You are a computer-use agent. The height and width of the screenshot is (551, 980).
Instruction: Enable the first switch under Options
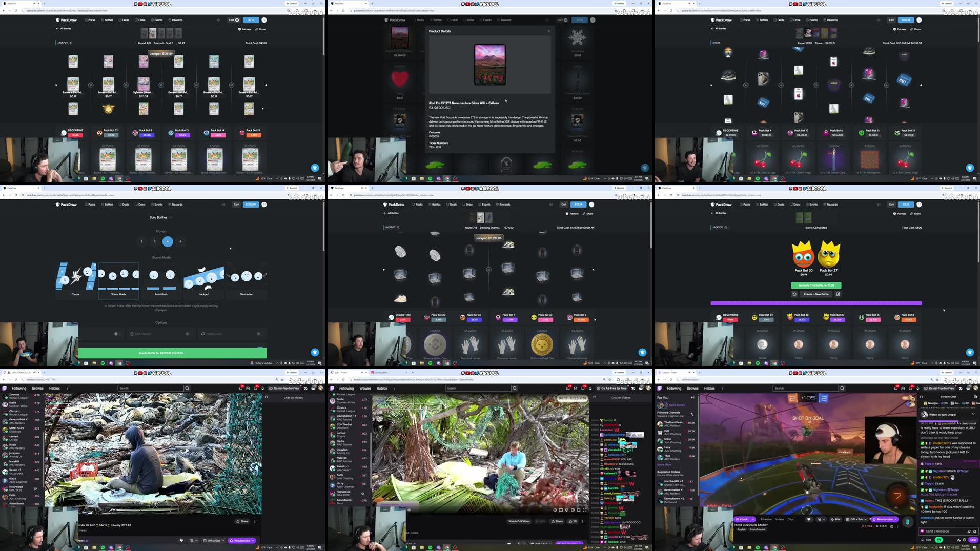tap(116, 333)
